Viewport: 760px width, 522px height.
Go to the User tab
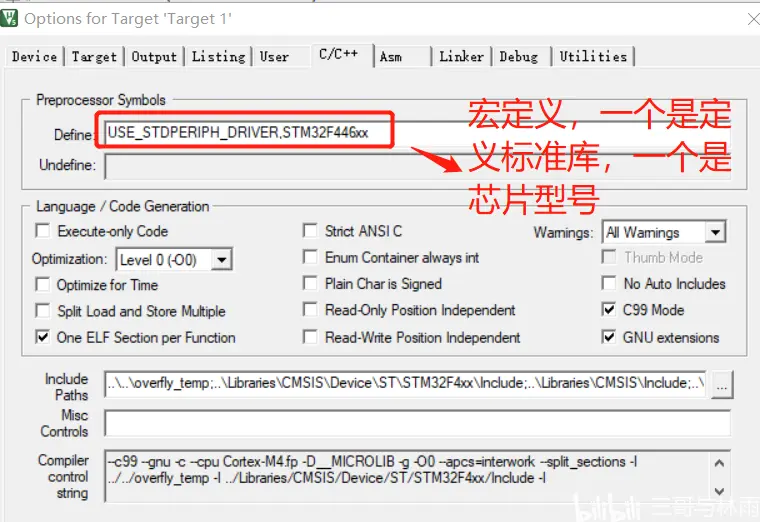click(x=274, y=57)
